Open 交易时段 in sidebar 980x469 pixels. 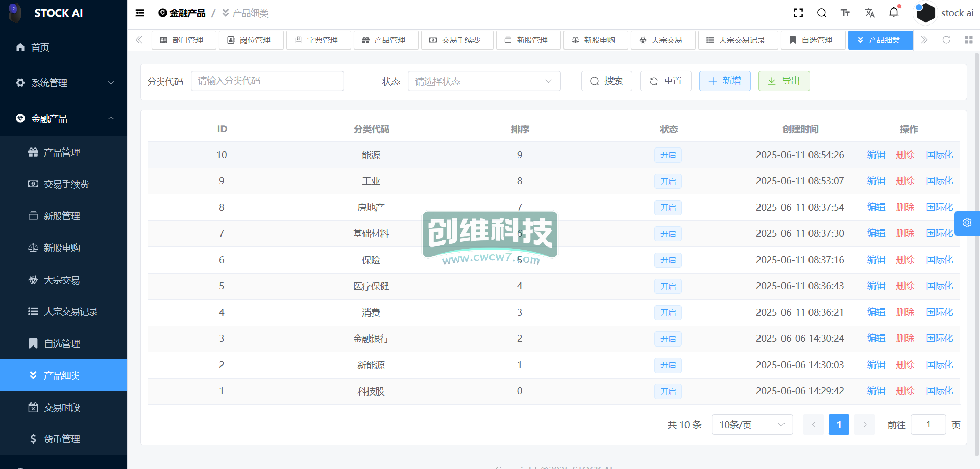(62, 407)
